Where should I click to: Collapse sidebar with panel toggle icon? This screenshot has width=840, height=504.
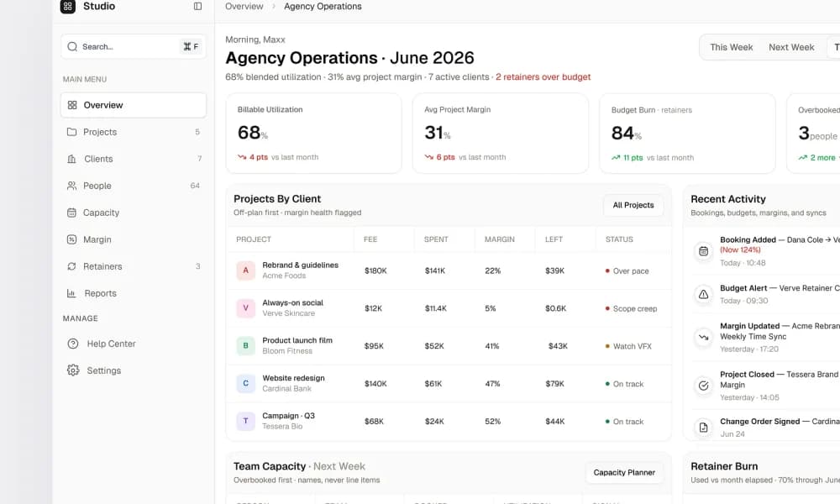[x=197, y=7]
